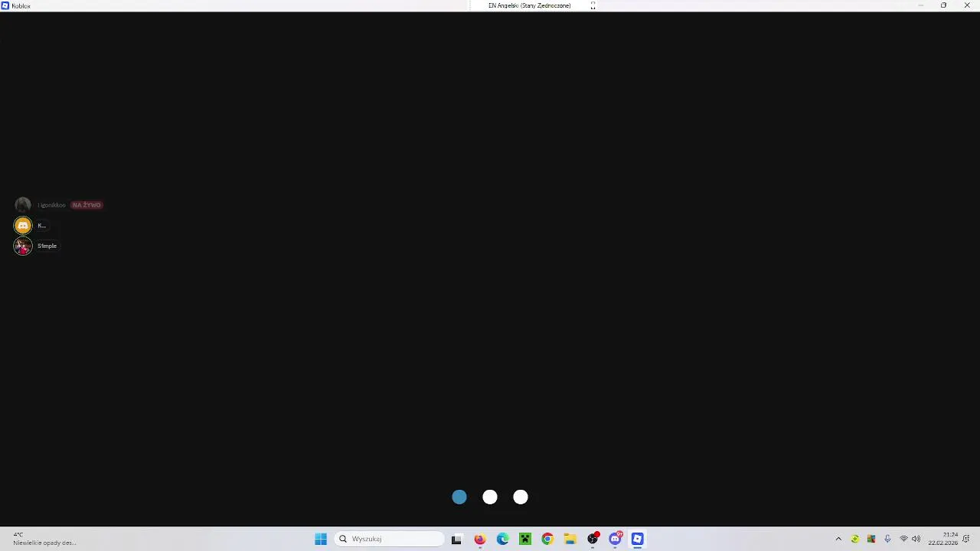Open the volume speaker tray icon
This screenshot has width=980, height=551.
(916, 539)
